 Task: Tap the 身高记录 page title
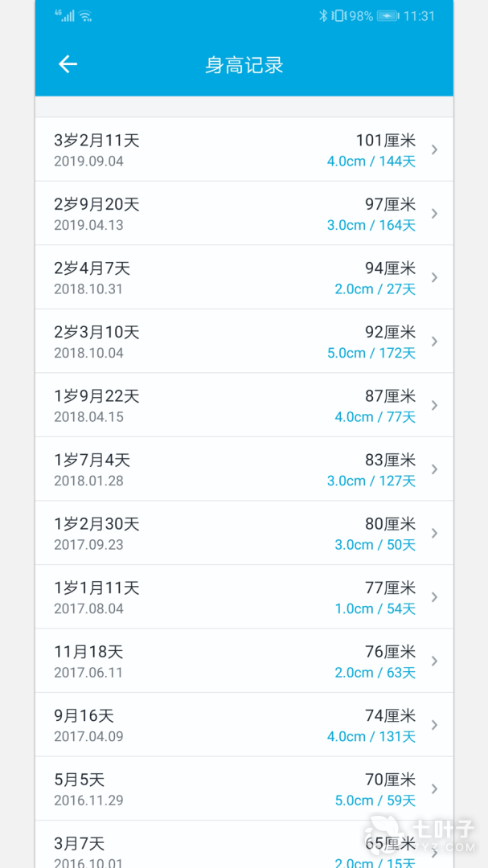[x=244, y=65]
